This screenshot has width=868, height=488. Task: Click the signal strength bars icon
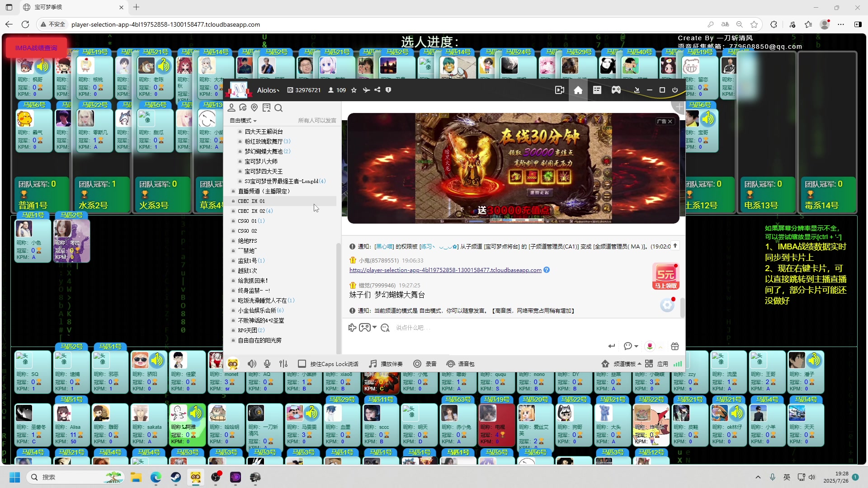click(x=677, y=364)
